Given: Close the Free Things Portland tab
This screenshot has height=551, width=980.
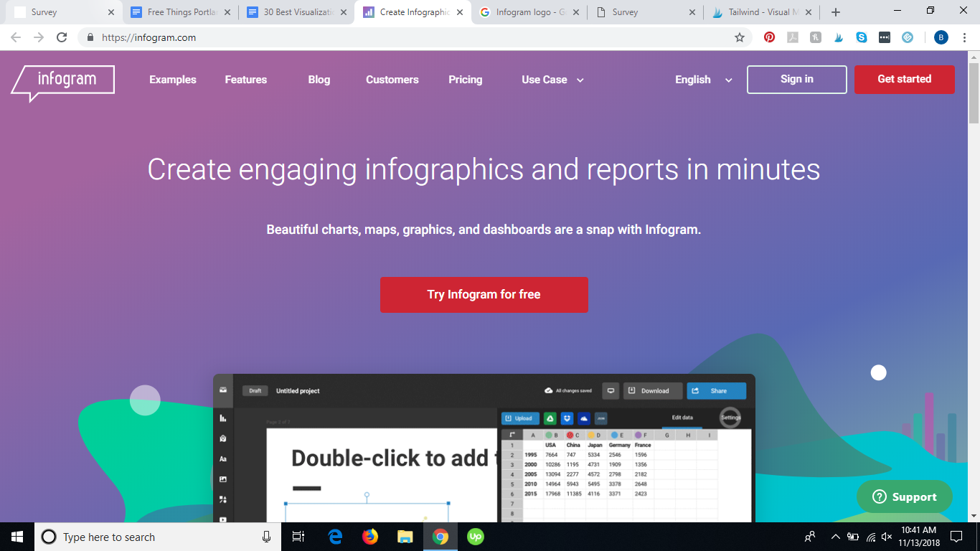Looking at the screenshot, I should coord(227,12).
